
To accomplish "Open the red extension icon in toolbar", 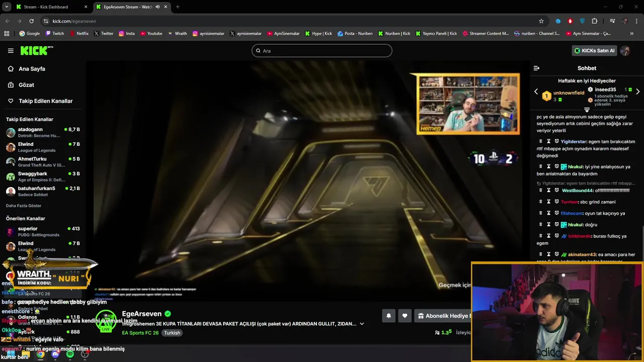I will [570, 21].
